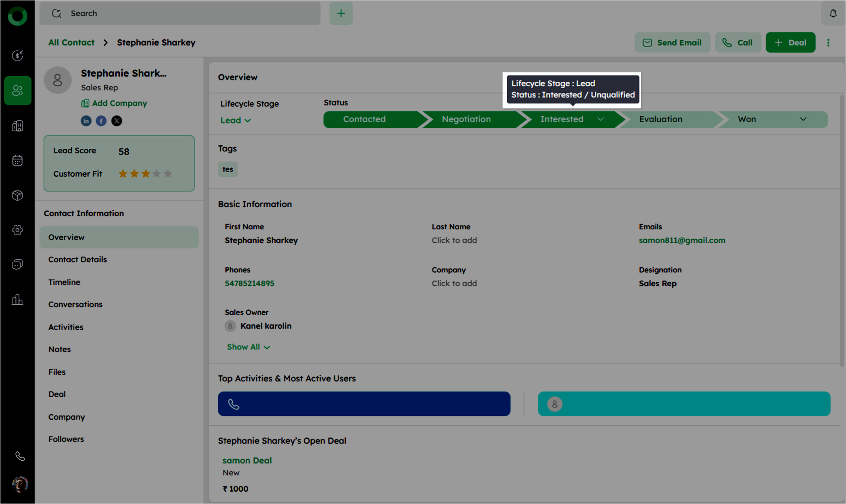Open the Interested status dropdown arrow
The image size is (846, 504).
coord(600,119)
